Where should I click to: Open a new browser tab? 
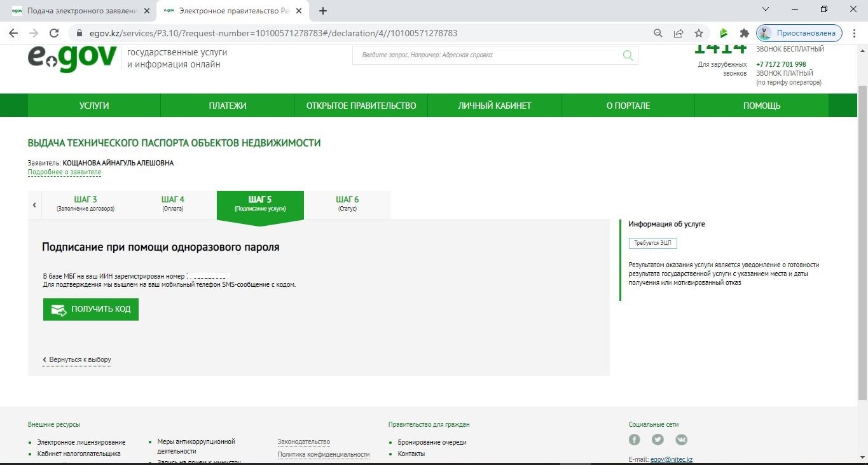click(323, 11)
